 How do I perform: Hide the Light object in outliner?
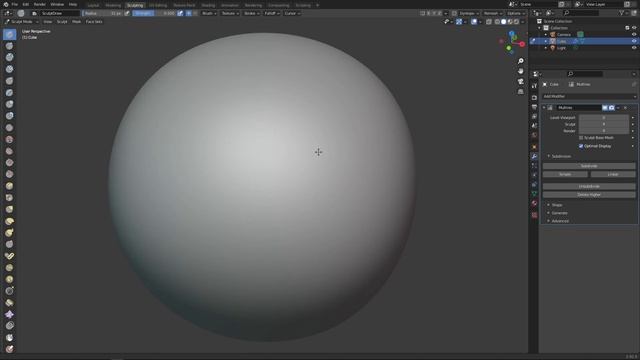[634, 48]
